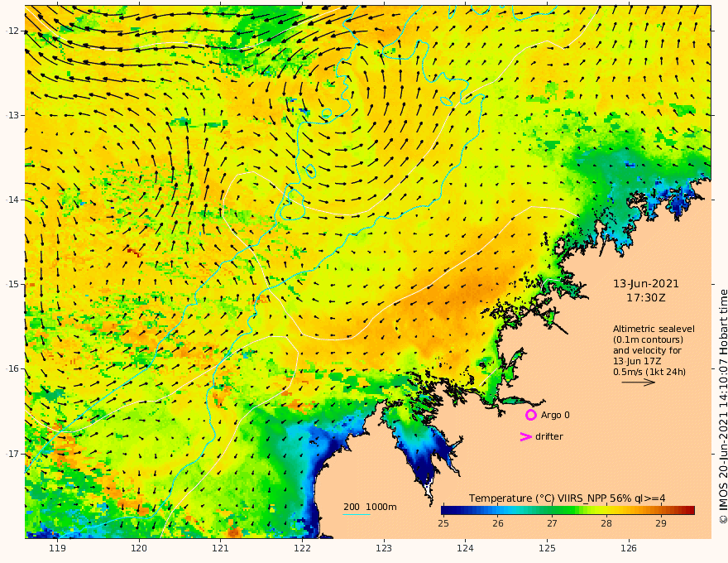Viewport: 728px width, 563px height.
Task: Click the '(0.1m contours)' legend text
Action: [x=648, y=339]
